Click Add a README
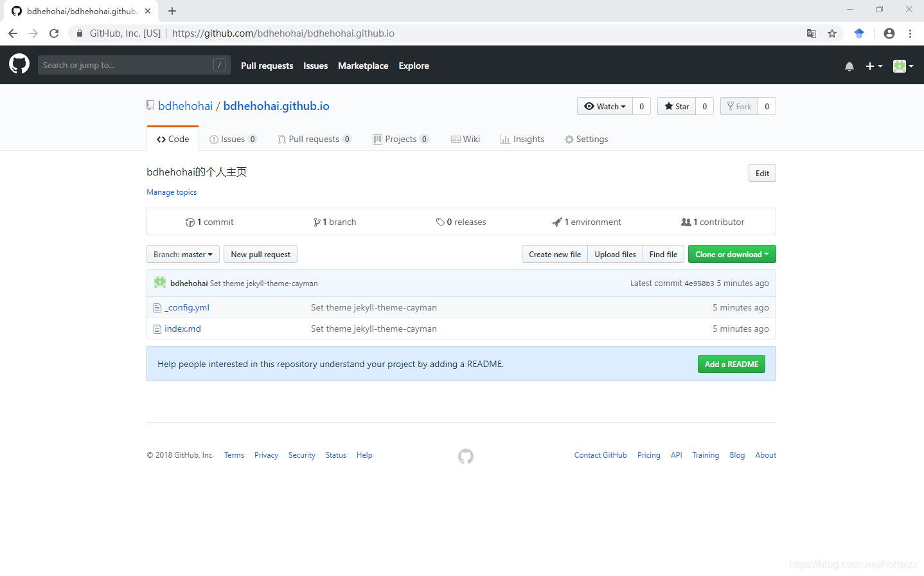Screen dimensions: 924x576 731,364
